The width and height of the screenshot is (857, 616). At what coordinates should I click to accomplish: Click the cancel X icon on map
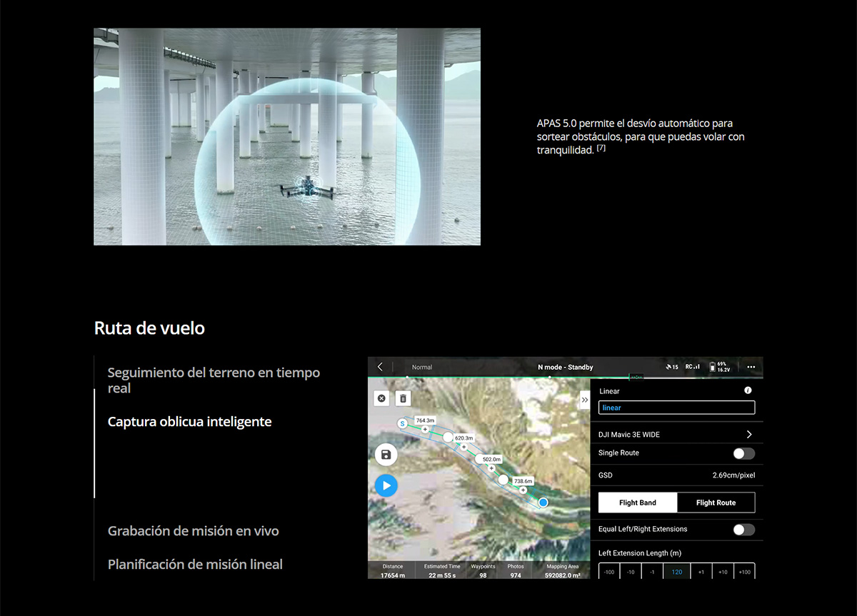point(381,398)
